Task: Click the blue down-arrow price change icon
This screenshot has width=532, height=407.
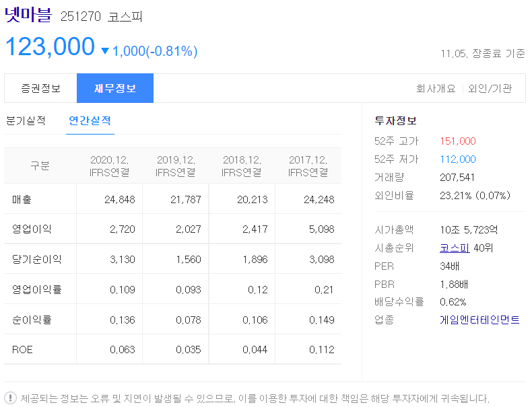Action: [105, 51]
